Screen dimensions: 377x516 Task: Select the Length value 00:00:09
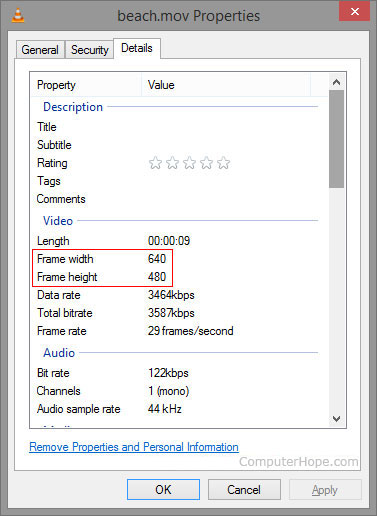pos(169,241)
